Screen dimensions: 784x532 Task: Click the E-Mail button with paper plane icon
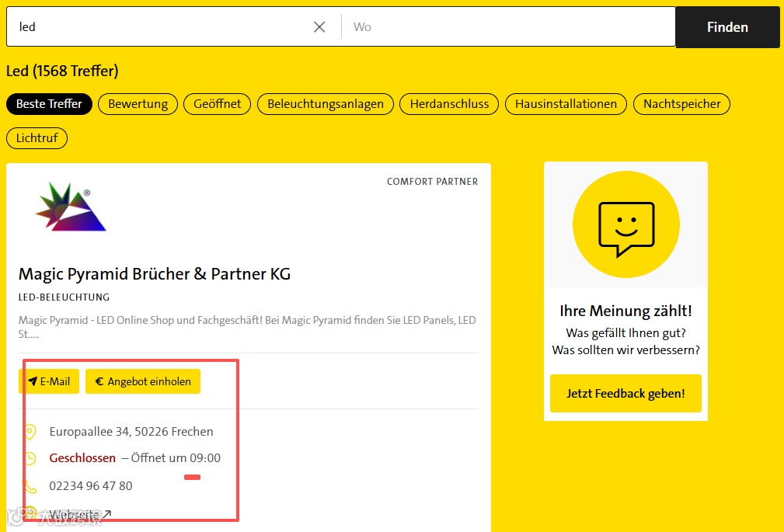coord(49,381)
